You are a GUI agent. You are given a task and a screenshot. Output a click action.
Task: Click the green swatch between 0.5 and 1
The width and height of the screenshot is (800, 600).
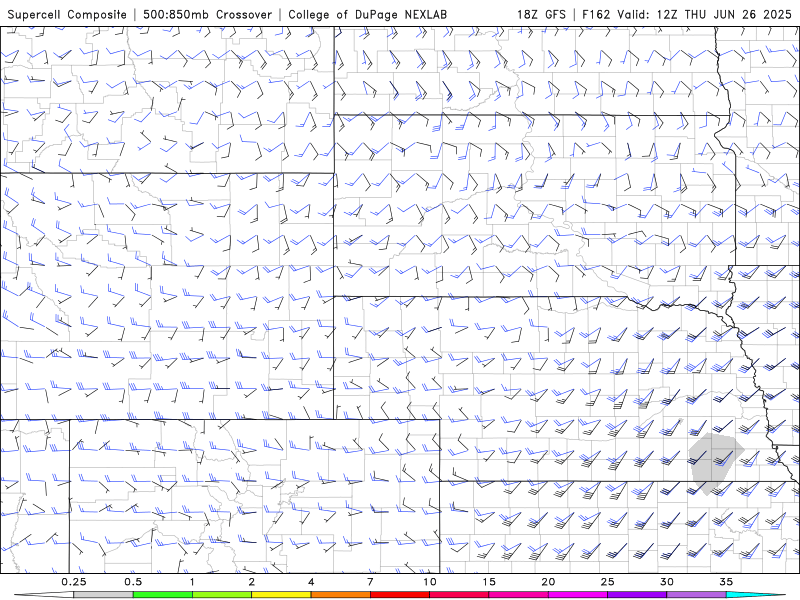(x=163, y=595)
